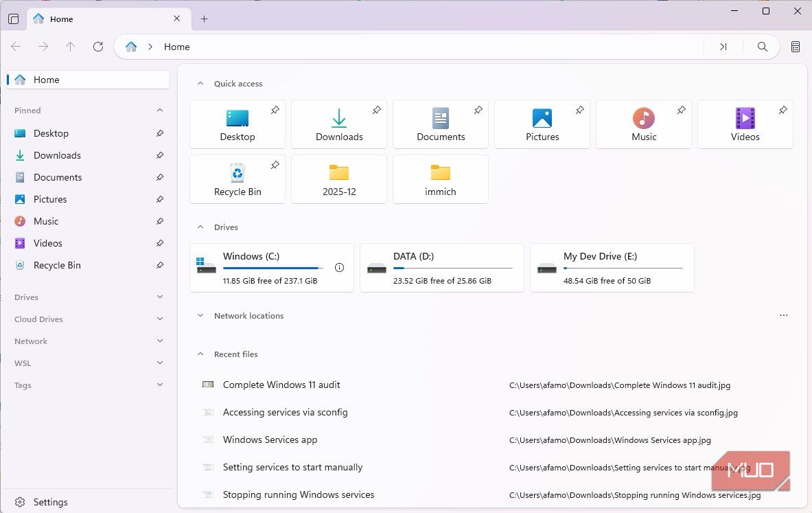Open more options for Network locations
Screen dimensions: 812x513
click(784, 315)
